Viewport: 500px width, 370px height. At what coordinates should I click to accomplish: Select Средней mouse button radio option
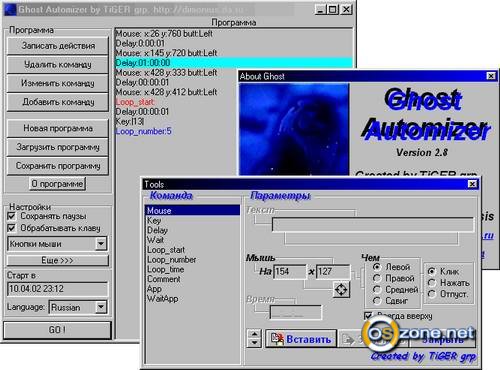tap(377, 290)
